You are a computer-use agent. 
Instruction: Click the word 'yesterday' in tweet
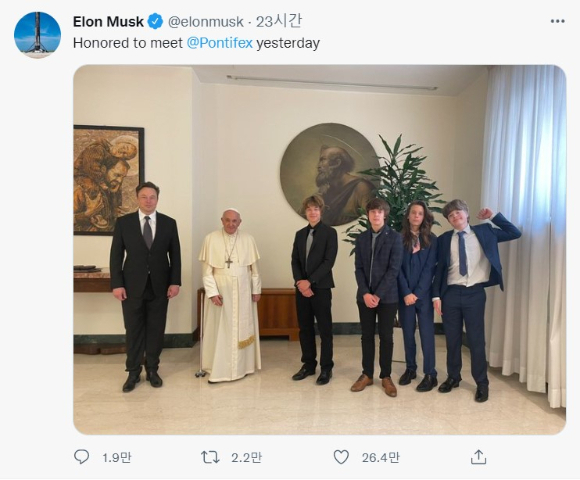(x=288, y=43)
